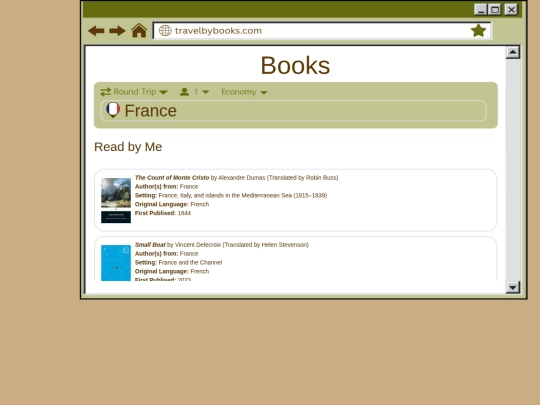The height and width of the screenshot is (405, 540).
Task: Open the Small Boat cover thumbnail
Action: tap(116, 263)
